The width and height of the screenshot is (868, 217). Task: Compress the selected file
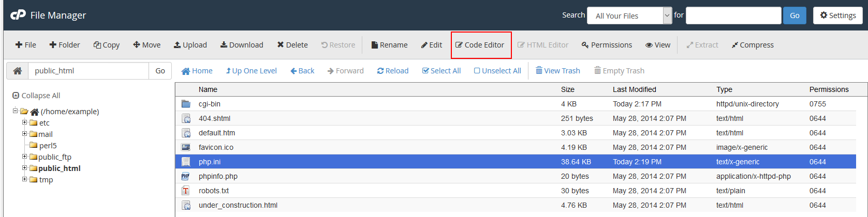(753, 45)
